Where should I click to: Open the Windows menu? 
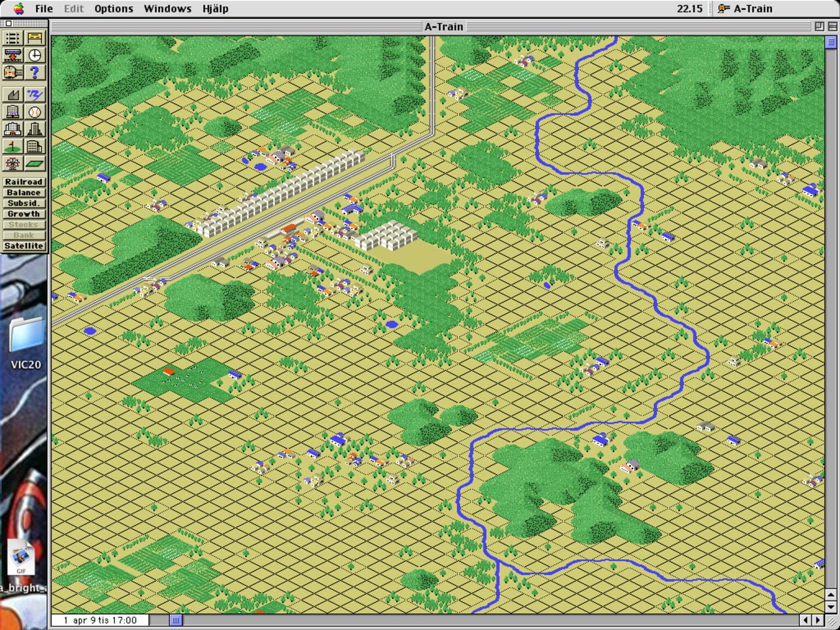(x=167, y=8)
